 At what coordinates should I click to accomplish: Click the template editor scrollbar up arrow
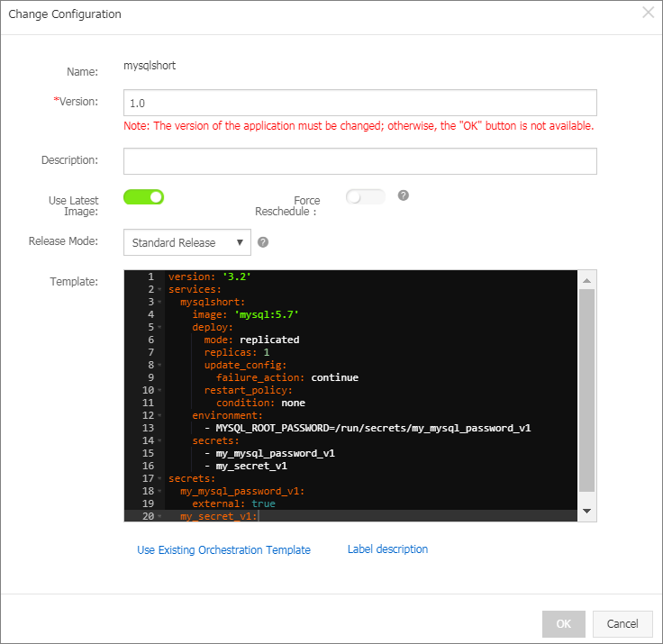[587, 281]
